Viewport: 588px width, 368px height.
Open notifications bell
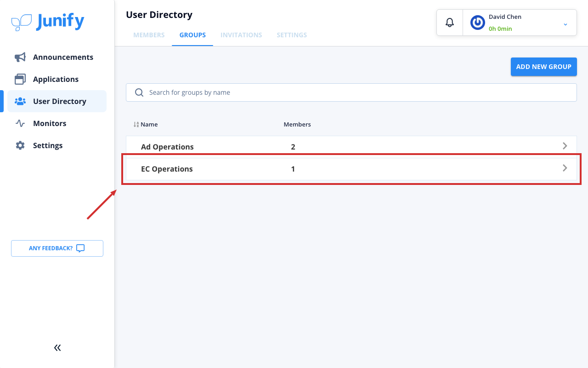click(450, 22)
